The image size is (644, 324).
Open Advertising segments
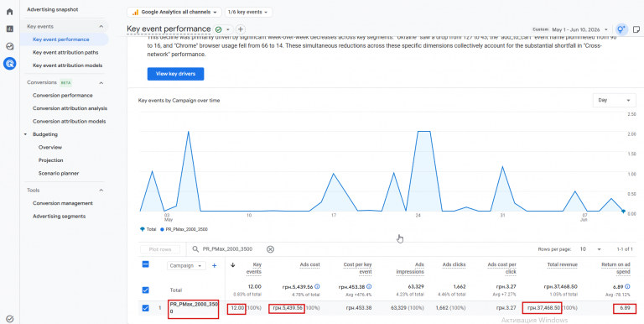[60, 217]
